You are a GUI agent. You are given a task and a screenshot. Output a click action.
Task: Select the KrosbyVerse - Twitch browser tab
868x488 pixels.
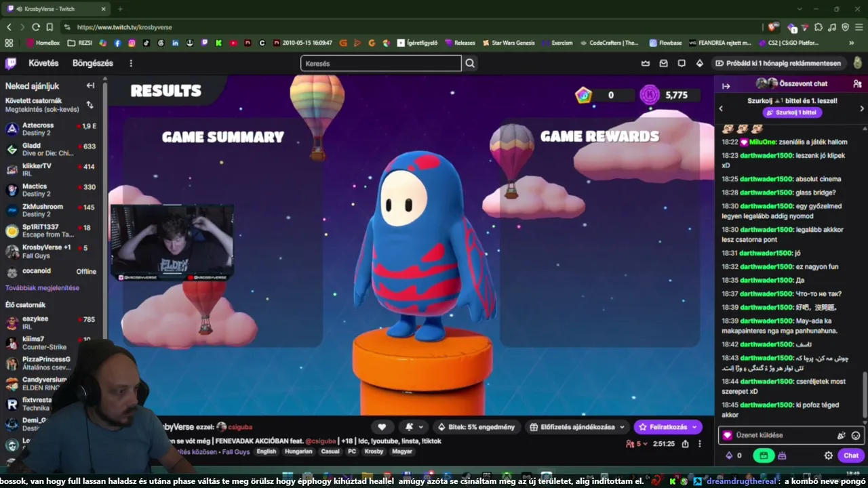[x=58, y=9]
